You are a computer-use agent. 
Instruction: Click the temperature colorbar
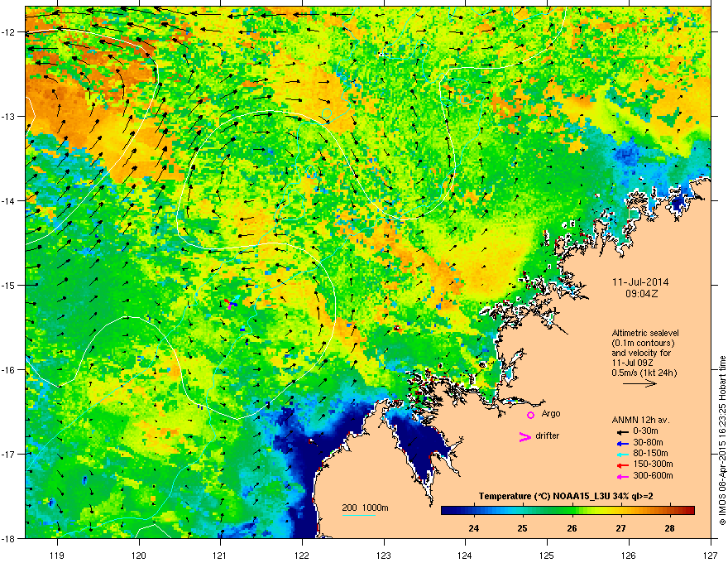pyautogui.click(x=568, y=511)
